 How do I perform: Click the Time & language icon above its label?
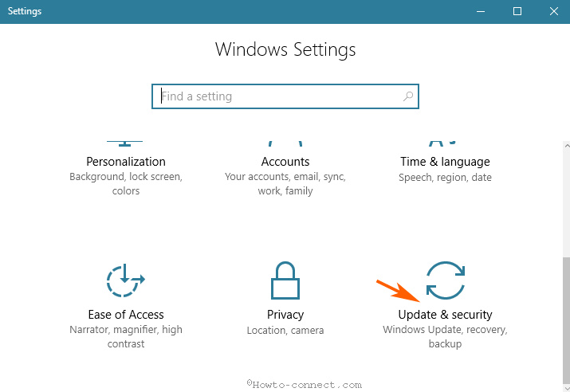(x=445, y=143)
